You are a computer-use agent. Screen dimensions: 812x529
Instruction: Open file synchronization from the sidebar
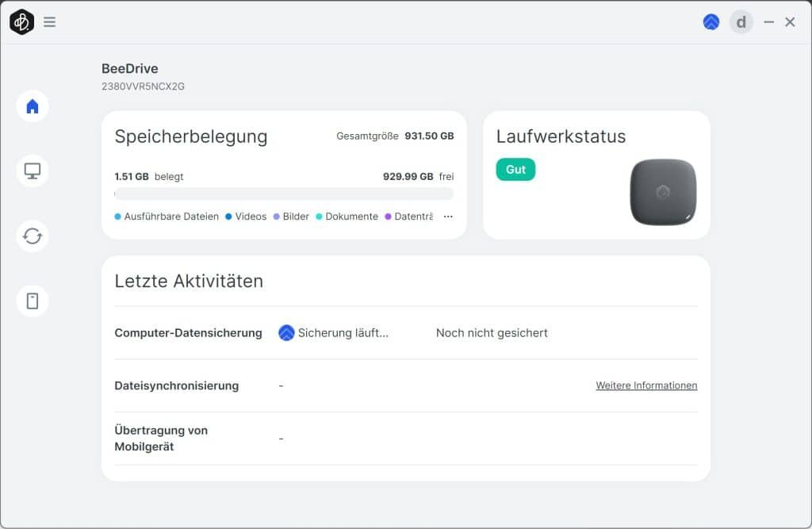32,236
